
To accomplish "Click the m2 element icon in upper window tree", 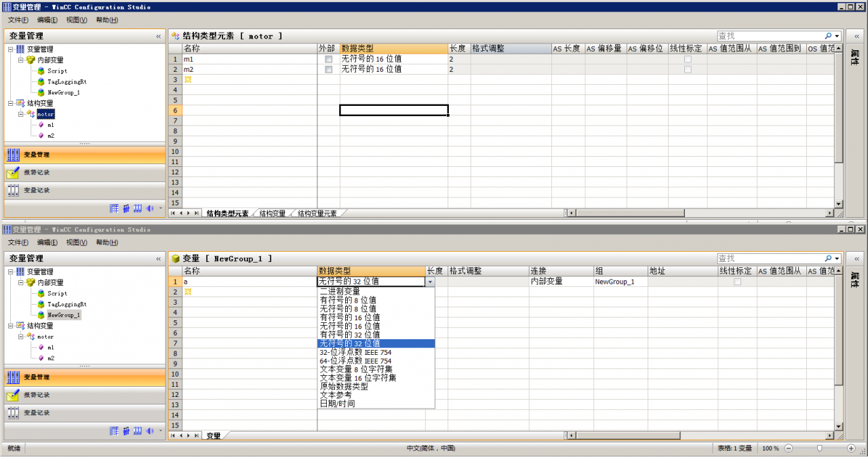I will click(x=41, y=136).
